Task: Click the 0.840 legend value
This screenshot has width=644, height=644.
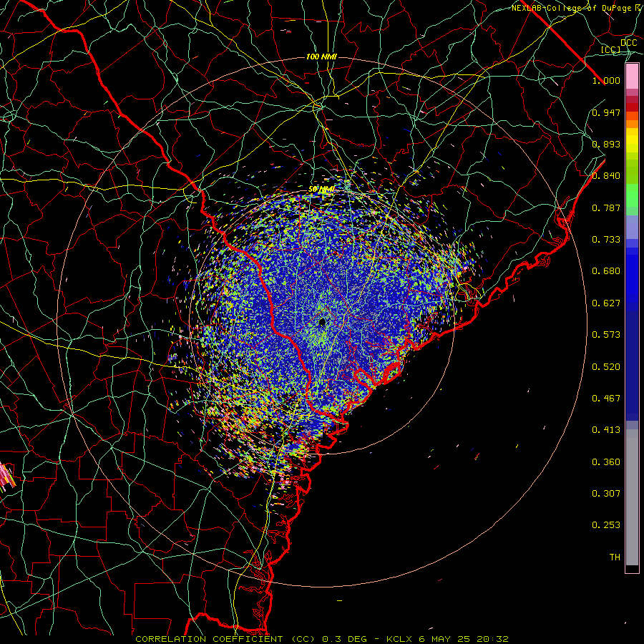Action: tap(606, 176)
